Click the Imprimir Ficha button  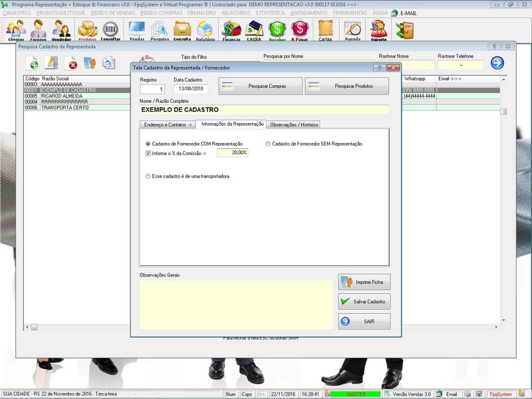click(x=364, y=282)
